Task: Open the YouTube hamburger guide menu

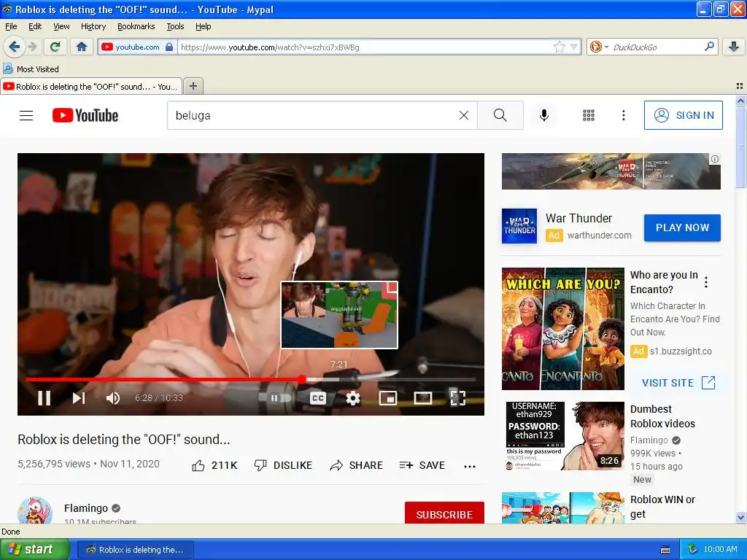Action: pos(26,115)
